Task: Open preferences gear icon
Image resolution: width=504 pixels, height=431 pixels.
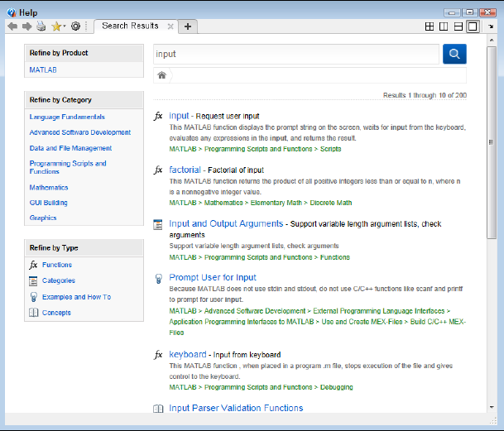Action: click(x=75, y=26)
